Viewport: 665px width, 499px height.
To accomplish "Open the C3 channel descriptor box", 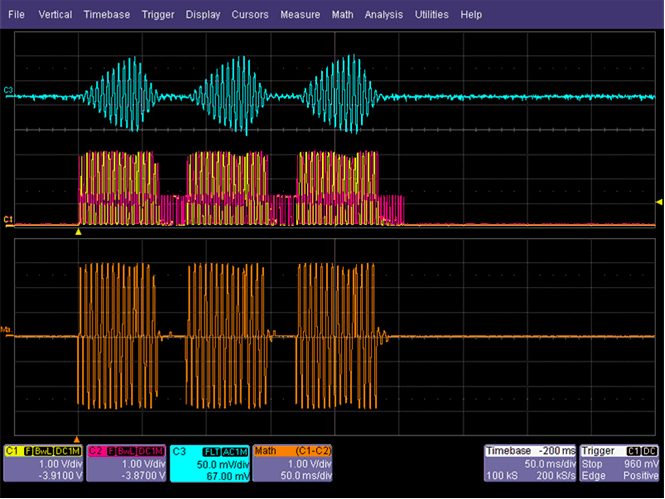I will [x=210, y=463].
